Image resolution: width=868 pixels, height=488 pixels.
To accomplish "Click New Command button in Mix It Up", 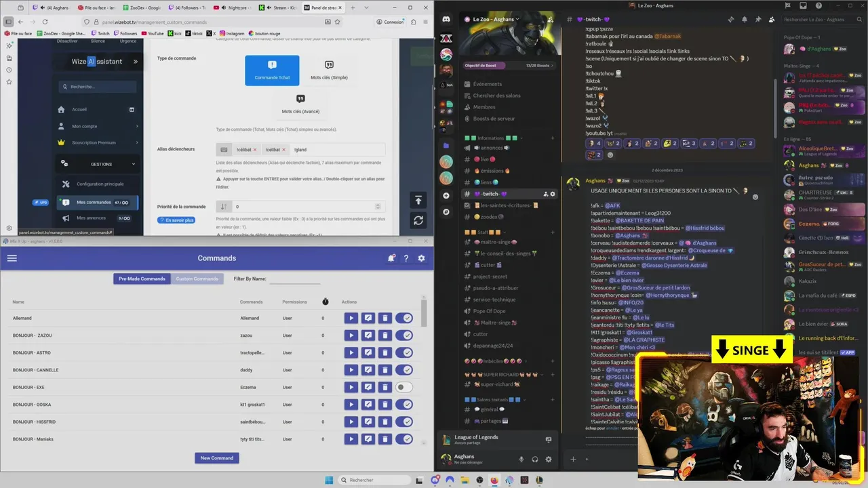I will click(217, 458).
